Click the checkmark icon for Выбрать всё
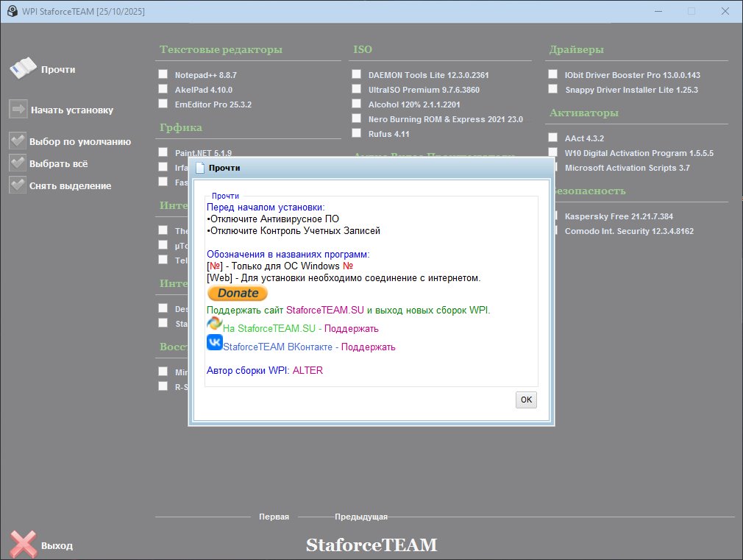The height and width of the screenshot is (560, 743). coord(18,163)
